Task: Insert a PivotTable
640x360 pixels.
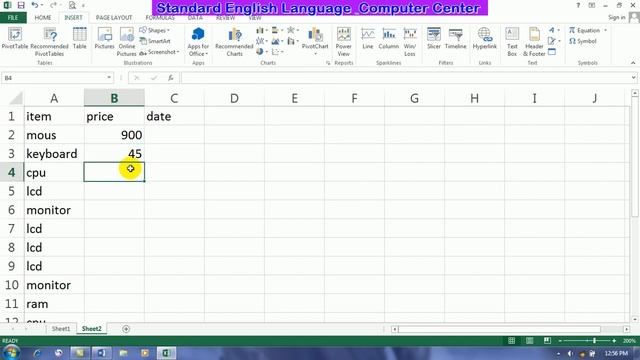Action: tap(15, 39)
